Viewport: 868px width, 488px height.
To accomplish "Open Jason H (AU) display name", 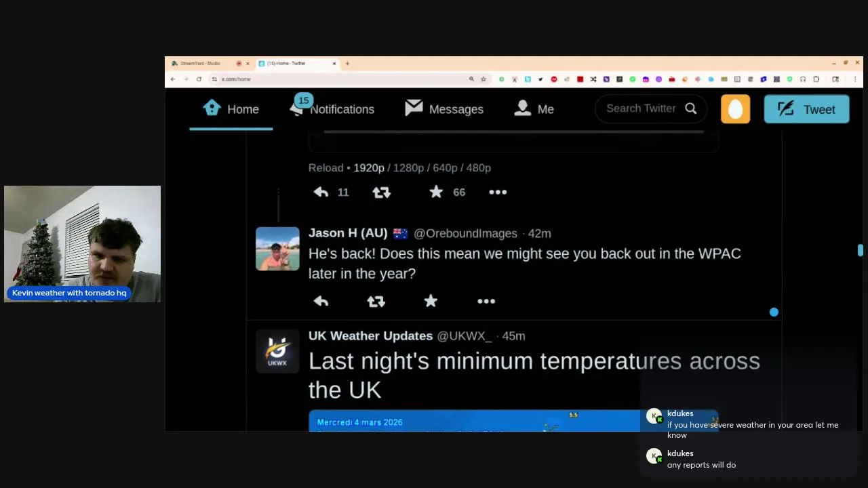I will pos(348,233).
